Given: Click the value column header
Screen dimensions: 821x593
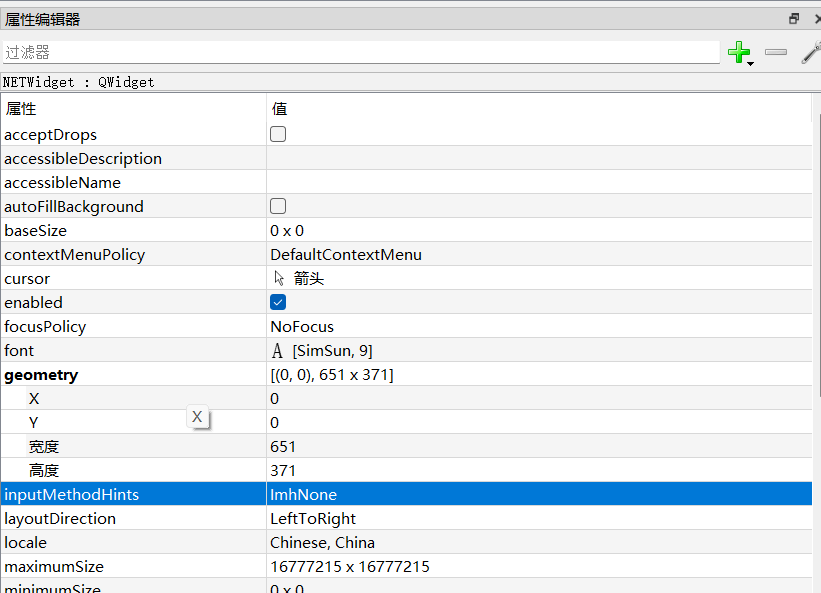Looking at the screenshot, I should point(539,108).
